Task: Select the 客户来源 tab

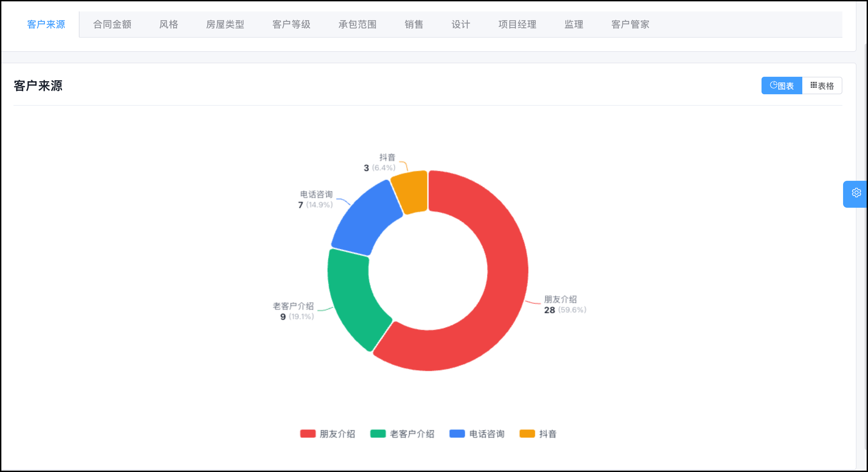Action: pyautogui.click(x=46, y=24)
